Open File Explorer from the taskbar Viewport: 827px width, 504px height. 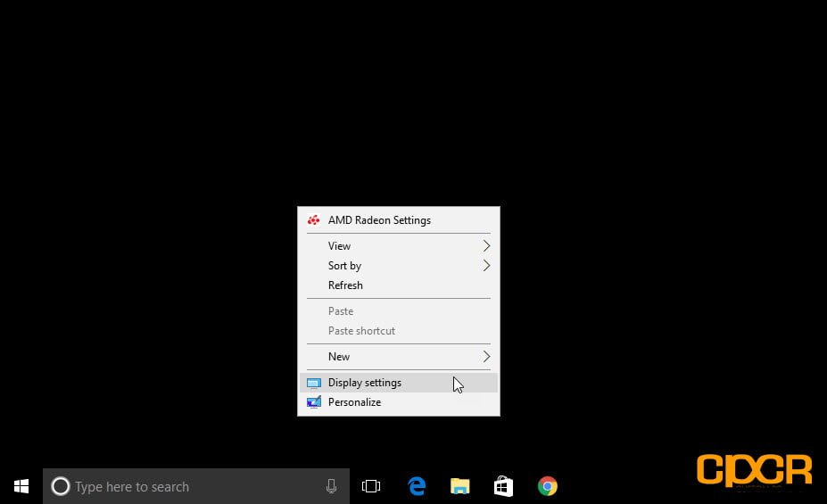[460, 486]
